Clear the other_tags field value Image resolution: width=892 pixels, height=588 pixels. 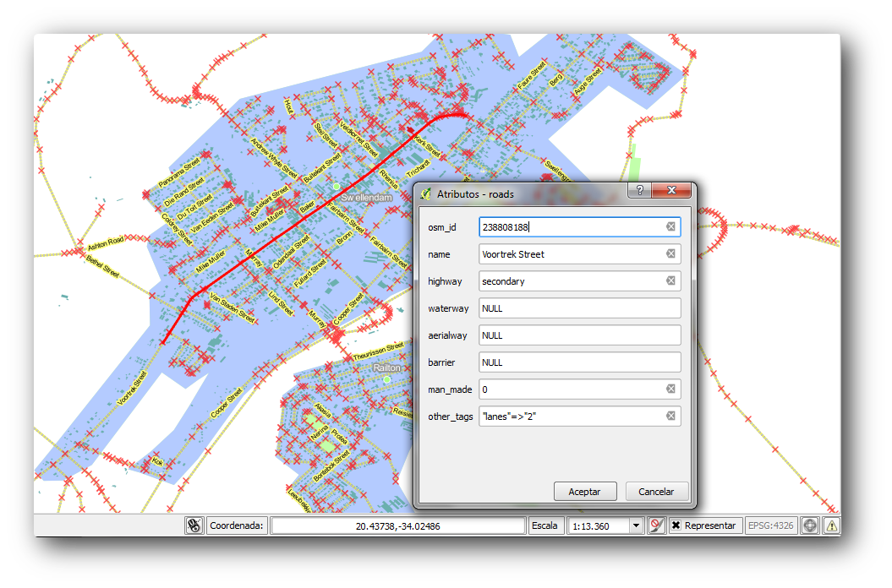[x=670, y=416]
